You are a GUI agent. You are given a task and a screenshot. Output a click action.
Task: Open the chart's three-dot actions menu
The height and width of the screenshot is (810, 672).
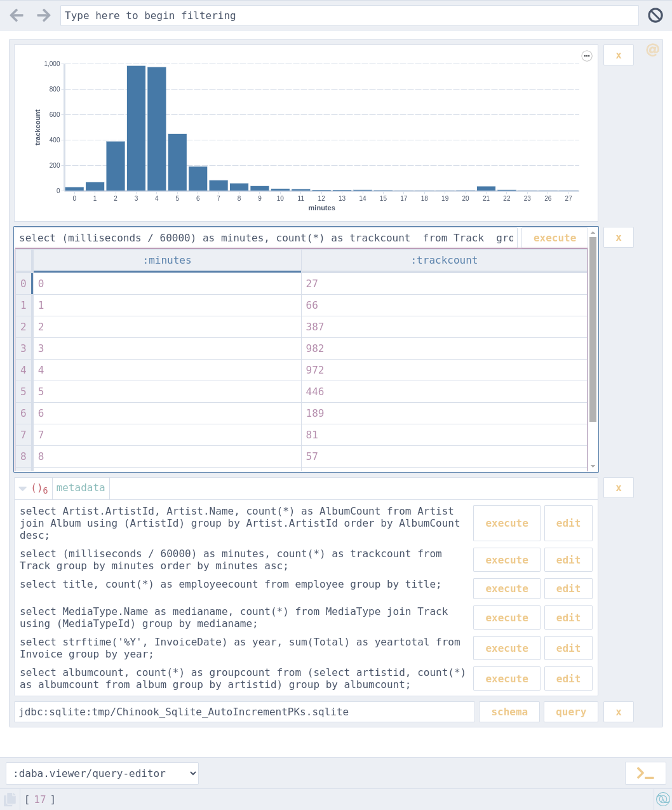click(x=587, y=56)
